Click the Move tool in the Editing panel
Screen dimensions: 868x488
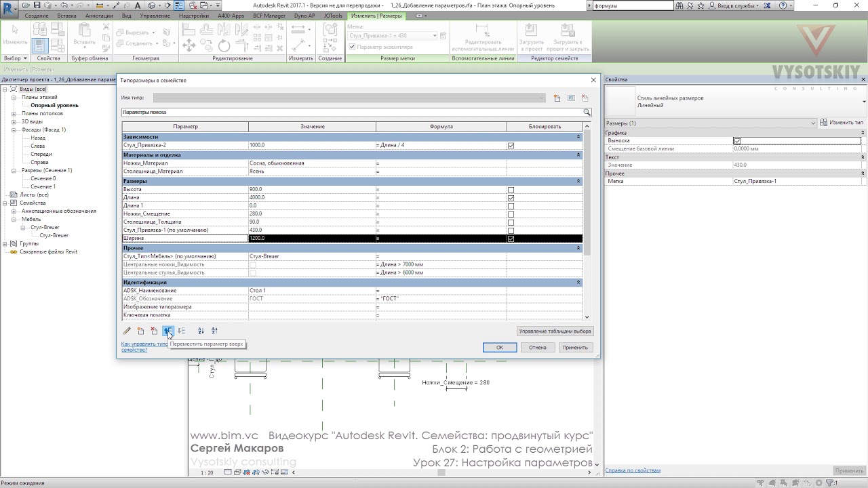coord(189,45)
